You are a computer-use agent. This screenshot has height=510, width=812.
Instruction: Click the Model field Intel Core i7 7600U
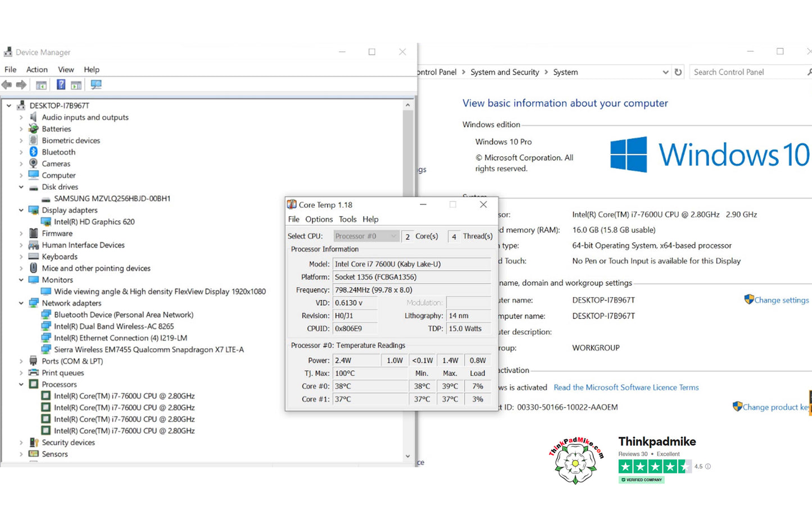tap(412, 264)
